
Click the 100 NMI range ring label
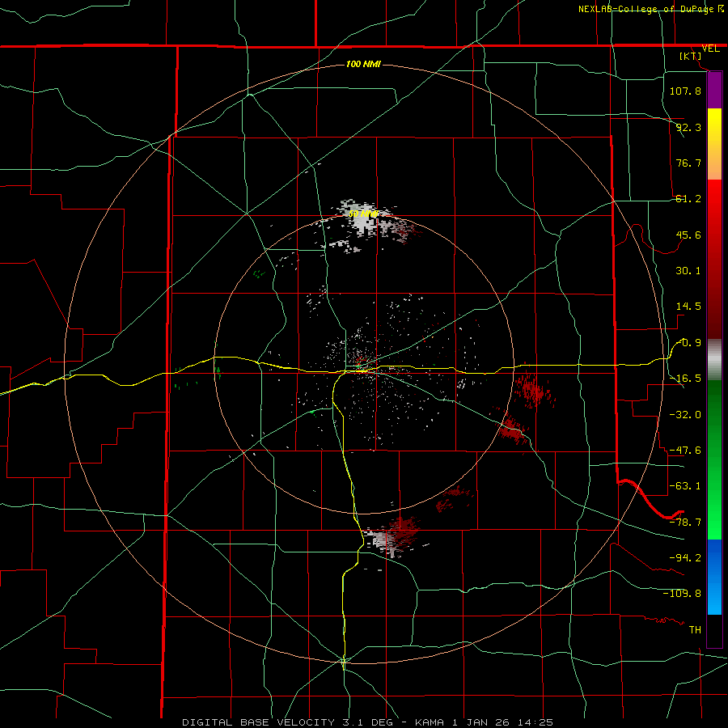point(363,64)
